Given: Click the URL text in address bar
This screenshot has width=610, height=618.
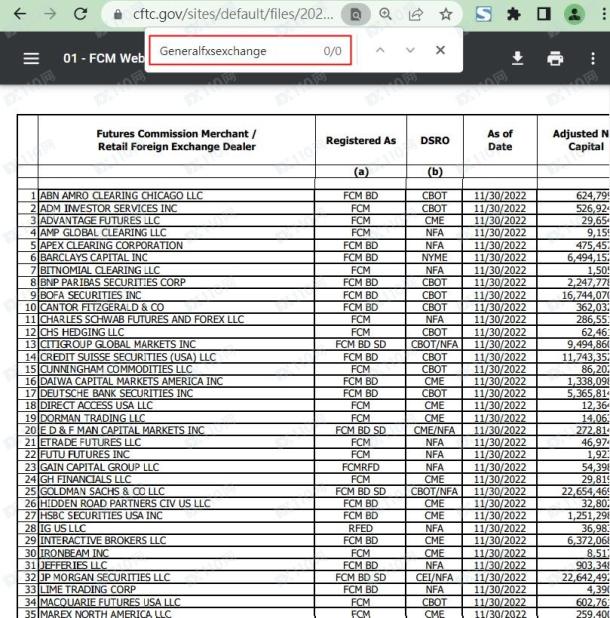Looking at the screenshot, I should tap(233, 14).
